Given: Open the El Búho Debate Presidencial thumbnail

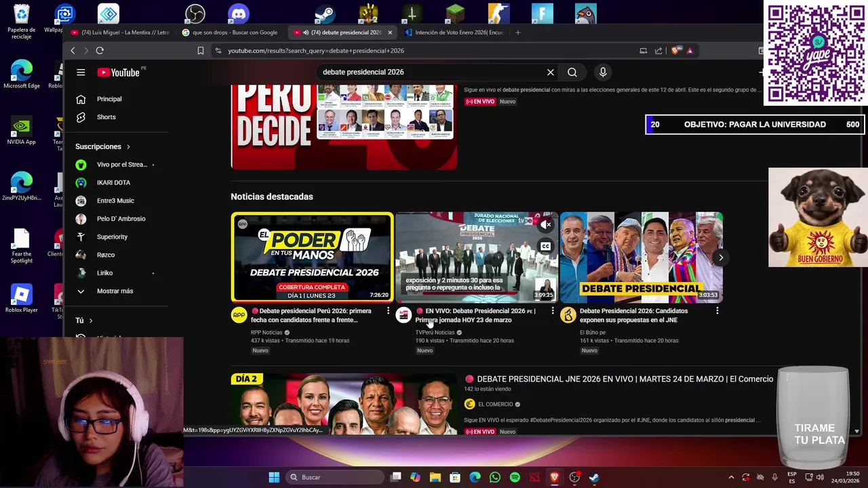Looking at the screenshot, I should (x=642, y=258).
